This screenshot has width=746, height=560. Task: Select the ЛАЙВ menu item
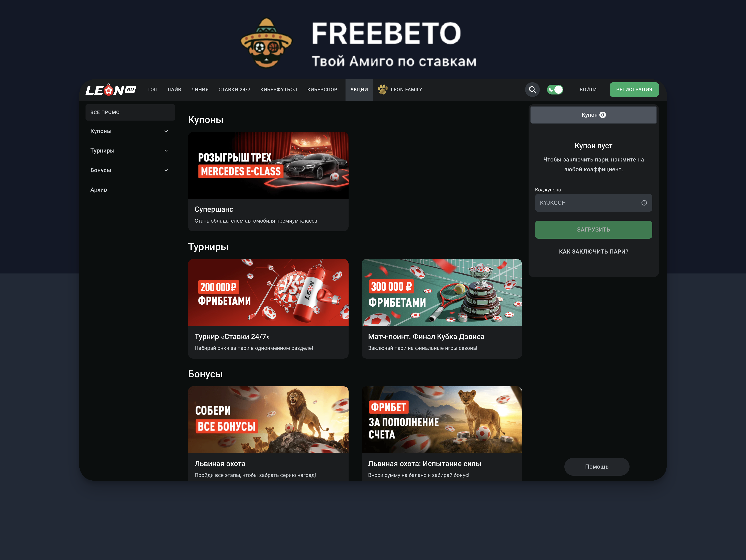pos(174,90)
